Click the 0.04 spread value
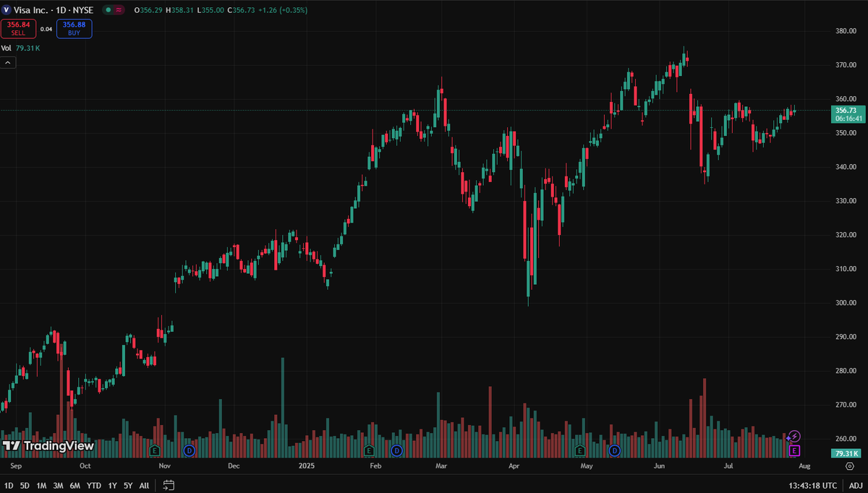 (46, 29)
